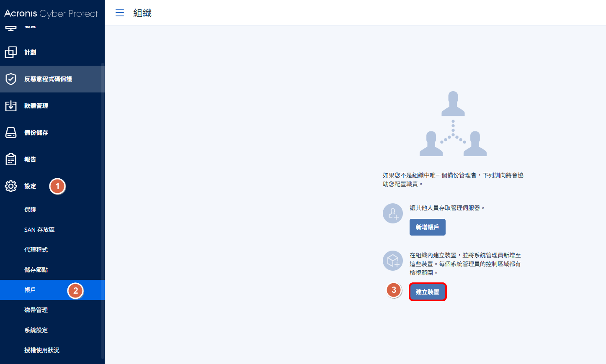
Task: Click the 軟體管理 download icon
Action: click(11, 106)
